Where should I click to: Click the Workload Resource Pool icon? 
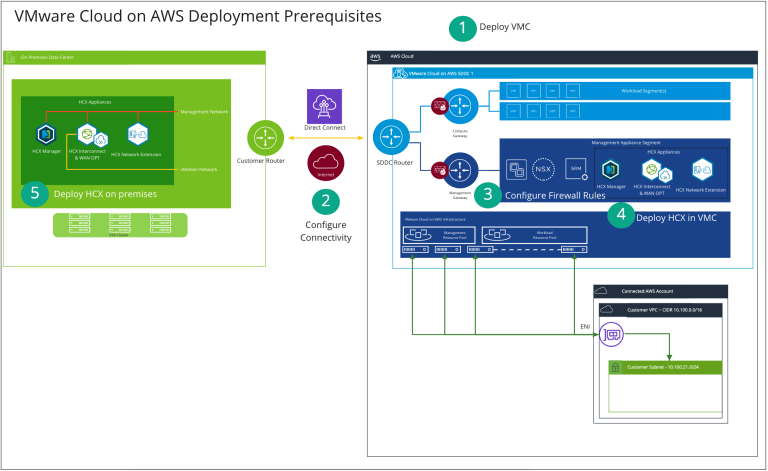coord(497,235)
